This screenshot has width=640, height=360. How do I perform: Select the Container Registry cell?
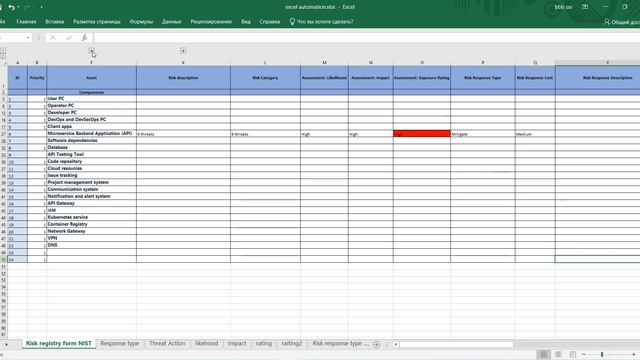point(91,224)
